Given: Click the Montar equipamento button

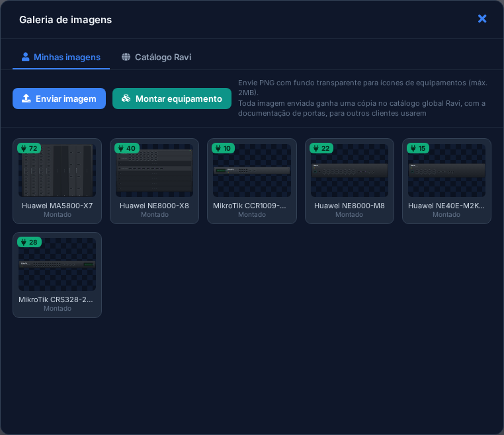Looking at the screenshot, I should point(172,99).
